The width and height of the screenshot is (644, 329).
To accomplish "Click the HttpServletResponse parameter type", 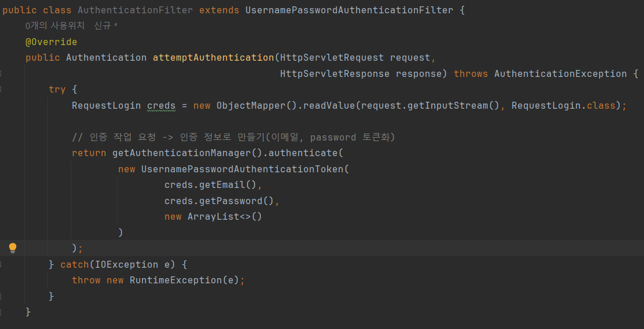I will point(335,74).
